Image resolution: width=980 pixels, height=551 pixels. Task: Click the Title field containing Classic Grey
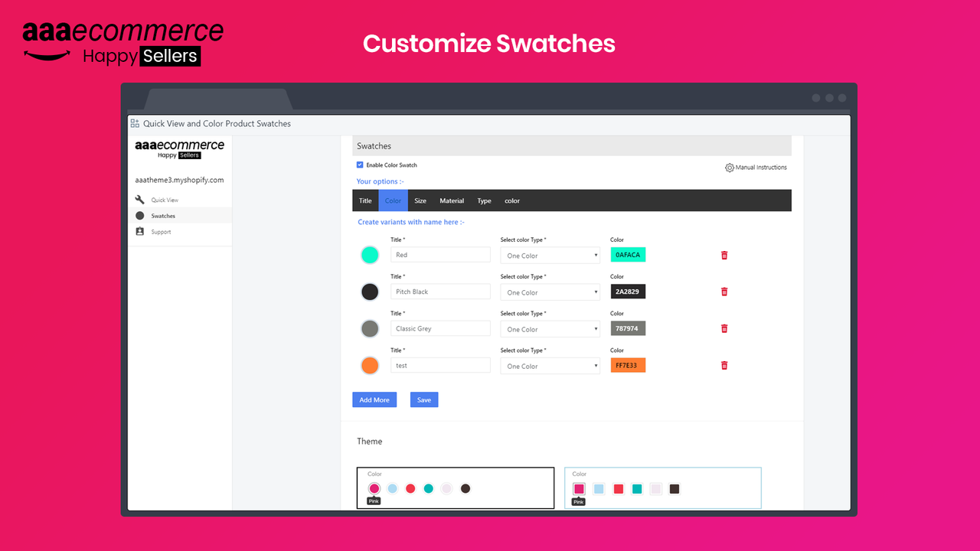pyautogui.click(x=440, y=328)
